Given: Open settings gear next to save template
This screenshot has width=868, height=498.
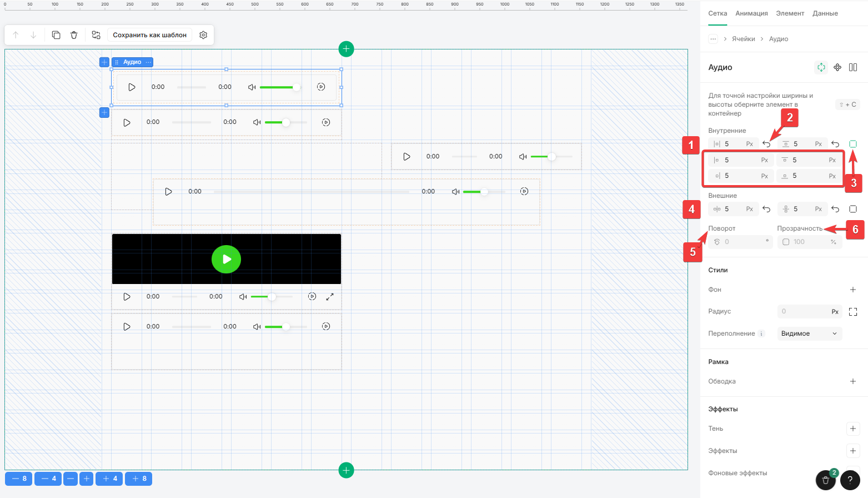Looking at the screenshot, I should click(x=203, y=35).
